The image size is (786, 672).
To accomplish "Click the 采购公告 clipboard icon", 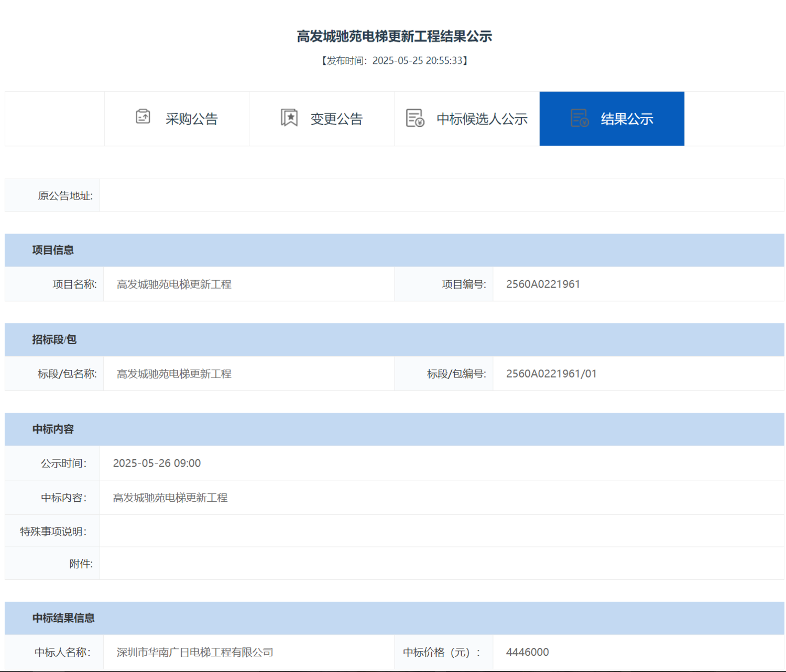I will pos(143,116).
